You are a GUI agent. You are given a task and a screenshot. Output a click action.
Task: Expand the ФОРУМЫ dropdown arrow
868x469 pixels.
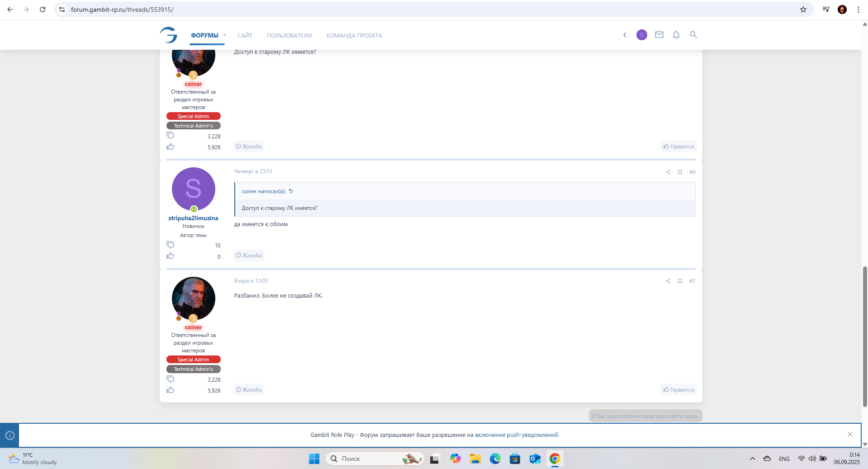(225, 35)
